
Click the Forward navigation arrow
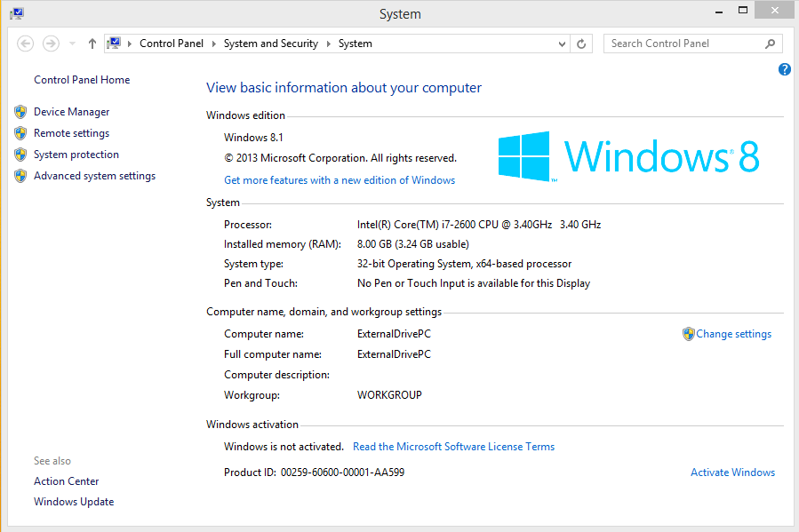(51, 44)
